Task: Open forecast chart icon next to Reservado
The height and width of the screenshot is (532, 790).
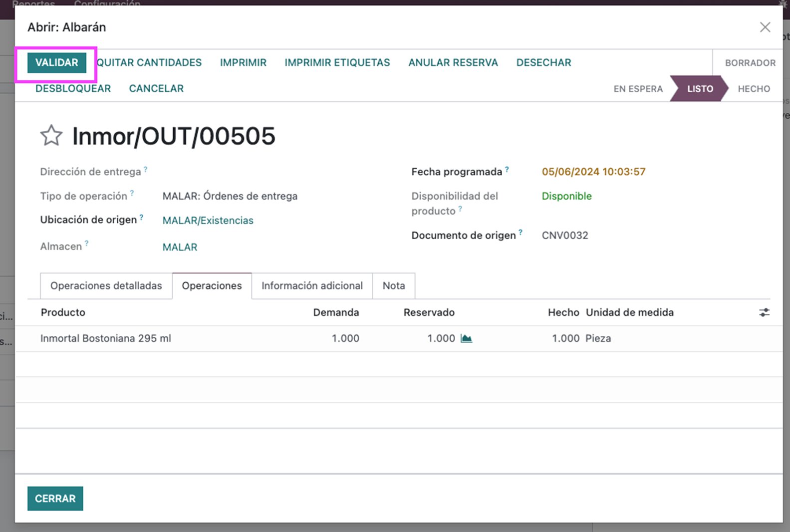Action: pyautogui.click(x=466, y=338)
